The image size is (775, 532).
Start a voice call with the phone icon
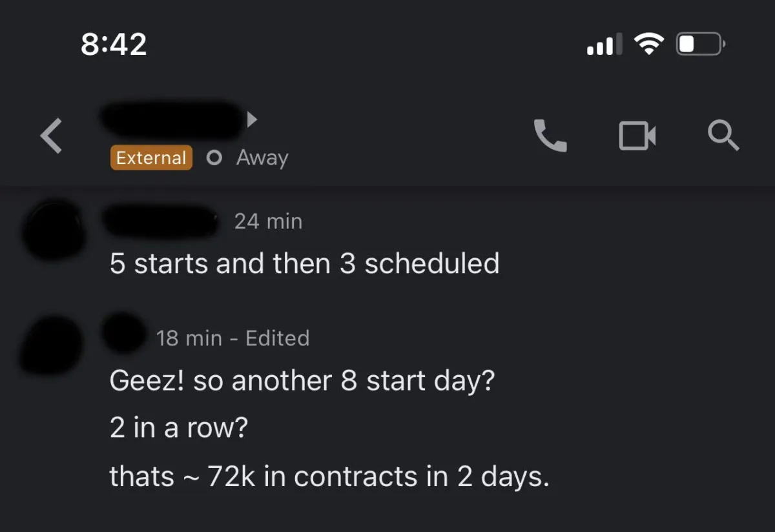pyautogui.click(x=550, y=136)
